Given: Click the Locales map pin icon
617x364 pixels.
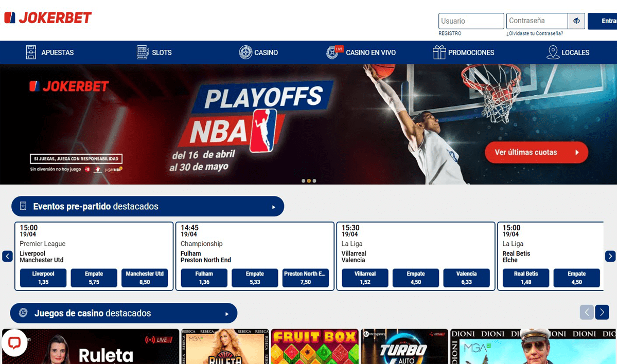Looking at the screenshot, I should 553,52.
